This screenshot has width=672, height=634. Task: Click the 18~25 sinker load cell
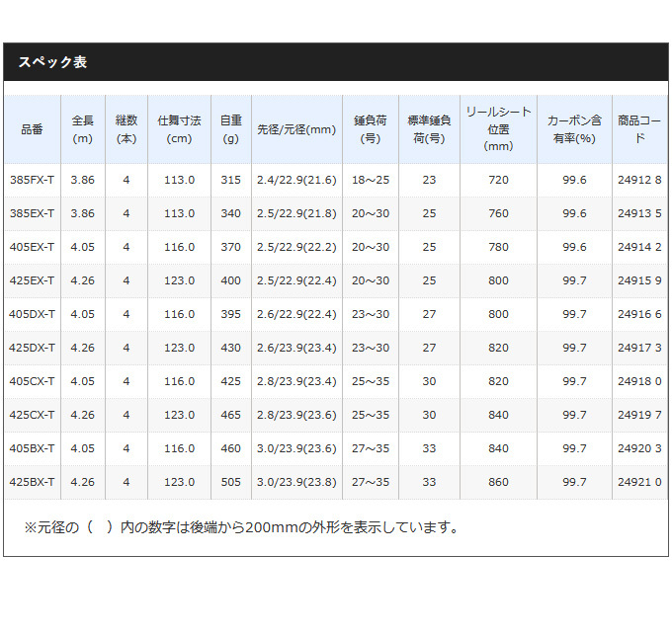click(372, 180)
